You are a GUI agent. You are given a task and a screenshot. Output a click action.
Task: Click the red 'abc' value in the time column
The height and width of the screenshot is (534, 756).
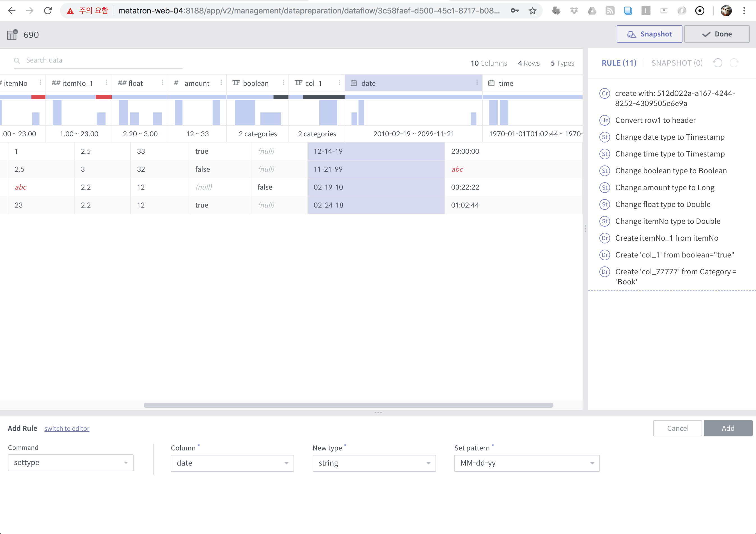[457, 169]
